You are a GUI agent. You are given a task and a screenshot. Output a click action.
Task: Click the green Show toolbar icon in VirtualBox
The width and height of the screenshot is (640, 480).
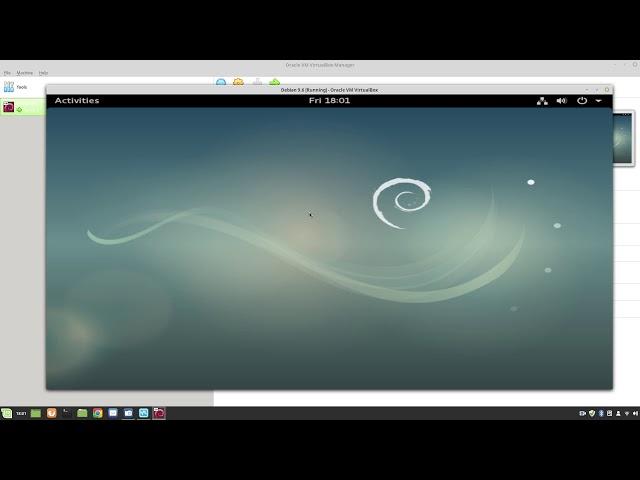[275, 82]
